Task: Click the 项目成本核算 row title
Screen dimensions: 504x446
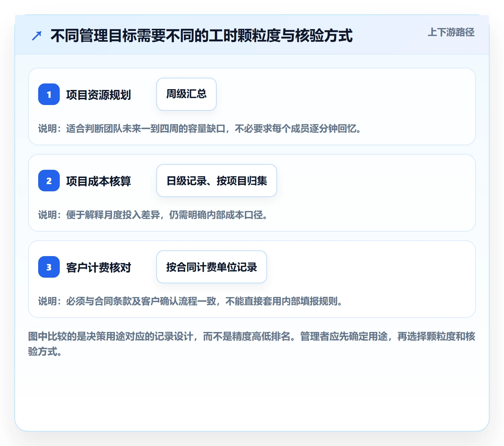Action: click(99, 181)
